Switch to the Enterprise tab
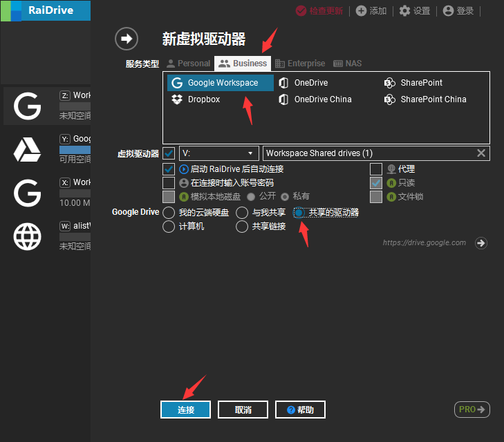This screenshot has width=504, height=442. point(300,64)
